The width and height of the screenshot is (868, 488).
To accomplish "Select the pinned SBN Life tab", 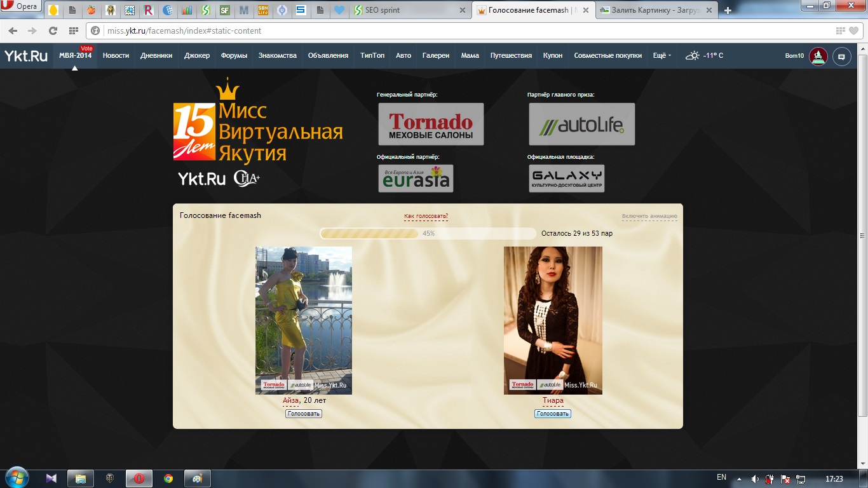I will (x=263, y=10).
